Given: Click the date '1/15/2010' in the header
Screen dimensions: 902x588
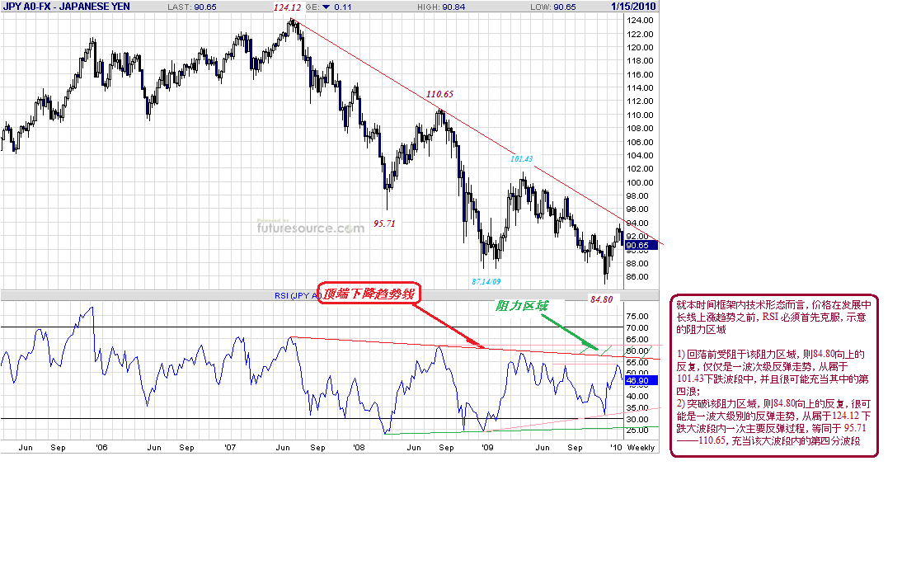Looking at the screenshot, I should coord(632,7).
